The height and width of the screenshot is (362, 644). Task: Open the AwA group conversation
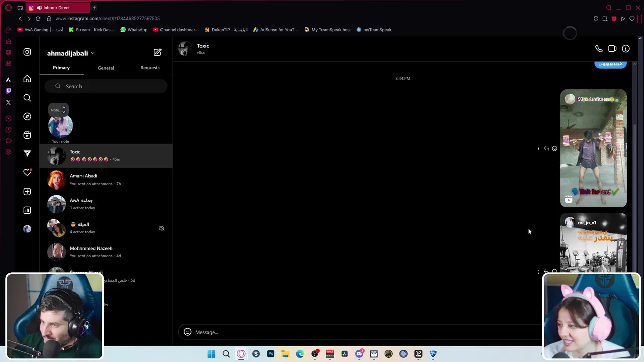(106, 204)
